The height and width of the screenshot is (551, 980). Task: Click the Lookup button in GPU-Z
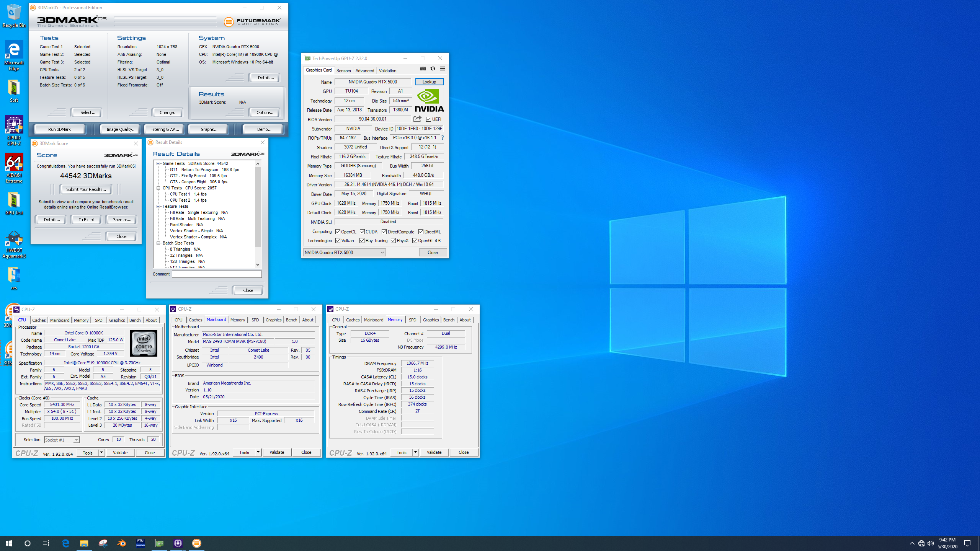point(429,82)
